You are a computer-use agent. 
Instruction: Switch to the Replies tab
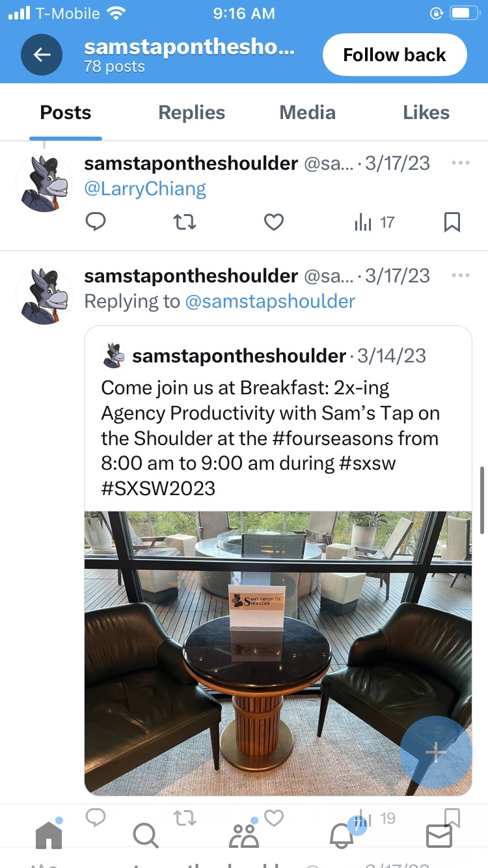pos(192,113)
